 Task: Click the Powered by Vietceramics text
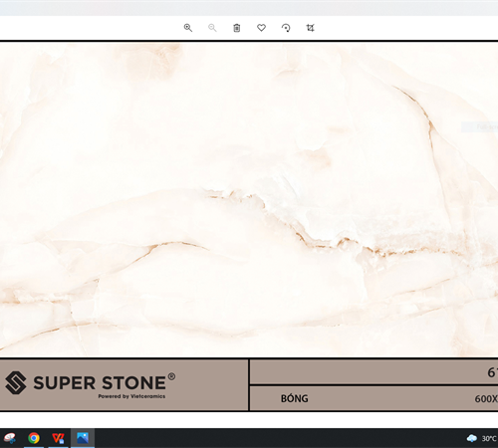pos(131,396)
